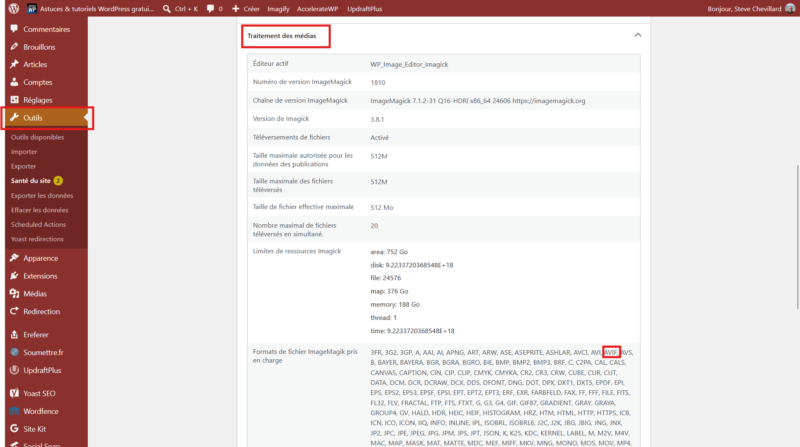Screen dimensions: 800x447
Task: Click the ImageMagick version chain text
Action: (478, 101)
